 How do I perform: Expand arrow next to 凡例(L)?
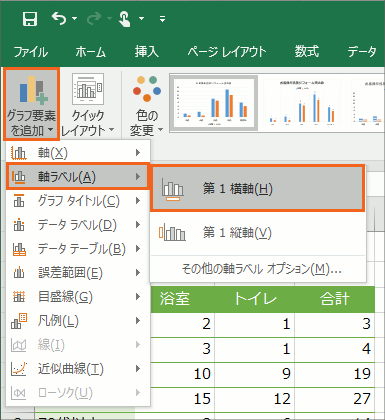[138, 321]
